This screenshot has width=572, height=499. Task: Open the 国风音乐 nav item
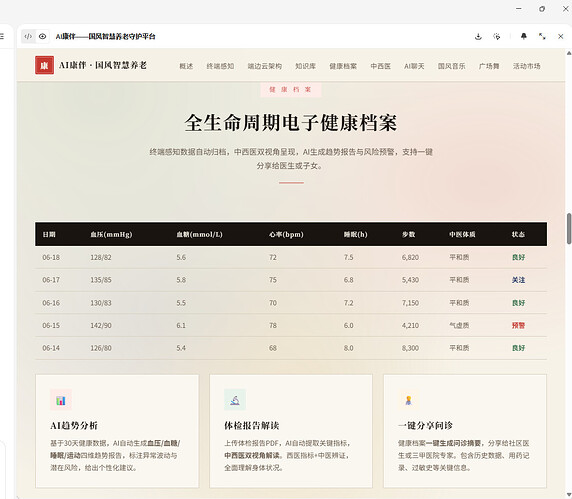(x=452, y=66)
